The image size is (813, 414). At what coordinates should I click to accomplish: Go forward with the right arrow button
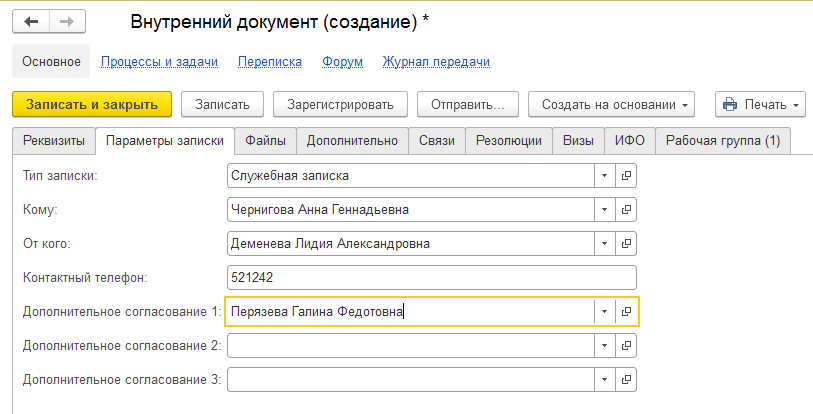[67, 22]
